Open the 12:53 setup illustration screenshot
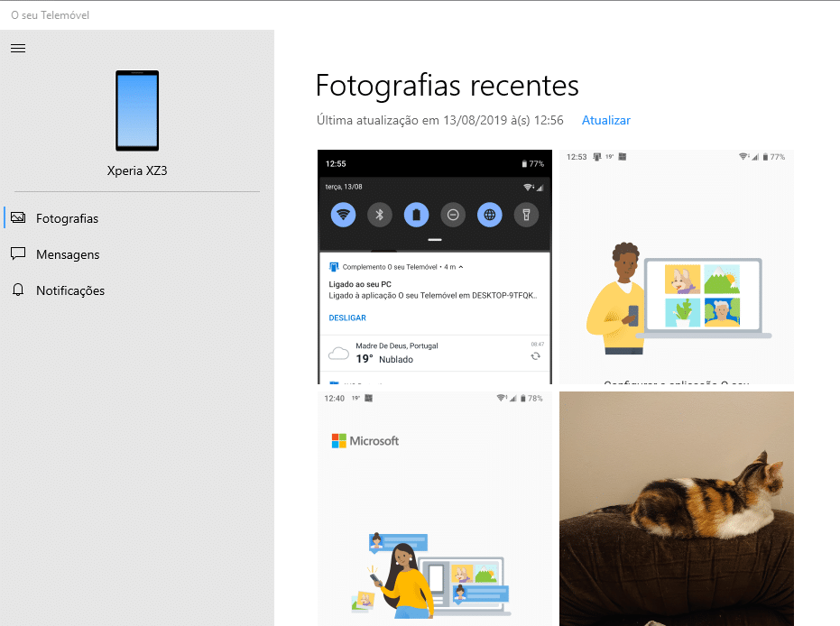840x626 pixels. 677,267
